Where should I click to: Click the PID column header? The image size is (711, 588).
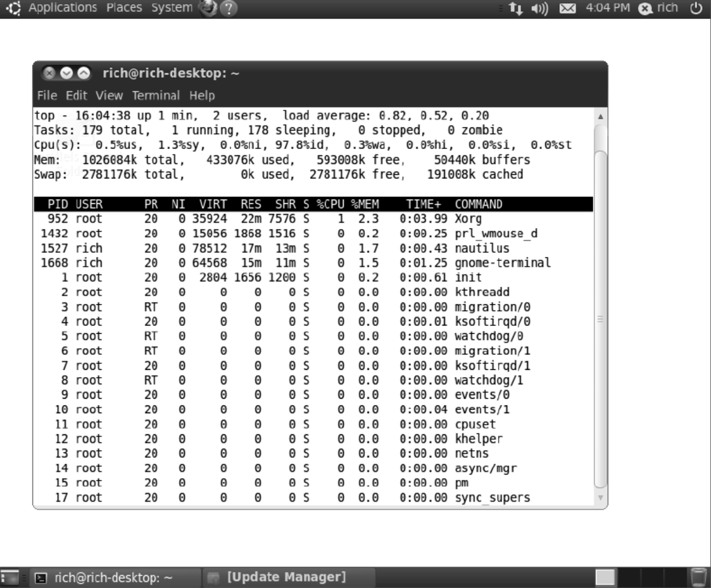tap(58, 204)
